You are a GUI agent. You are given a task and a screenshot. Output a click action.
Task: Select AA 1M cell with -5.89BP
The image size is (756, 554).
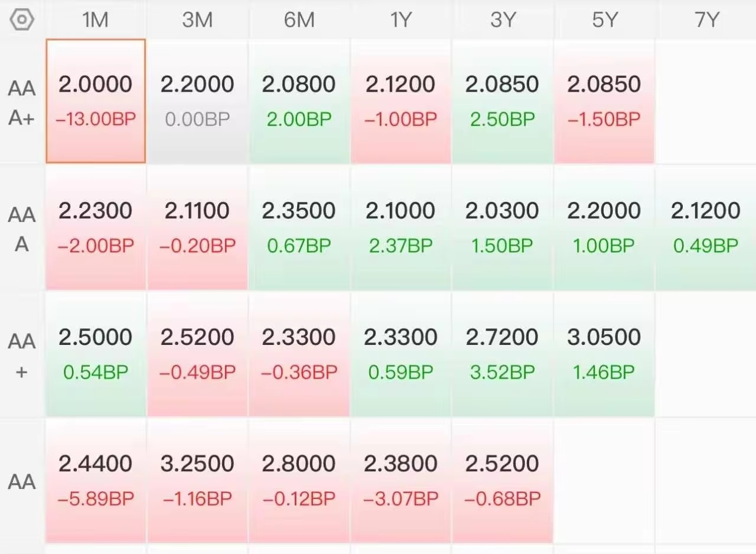tap(96, 480)
